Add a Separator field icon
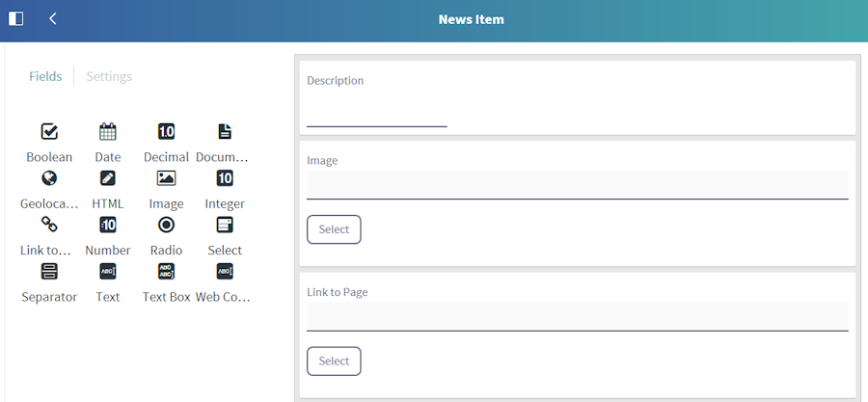 click(x=49, y=271)
